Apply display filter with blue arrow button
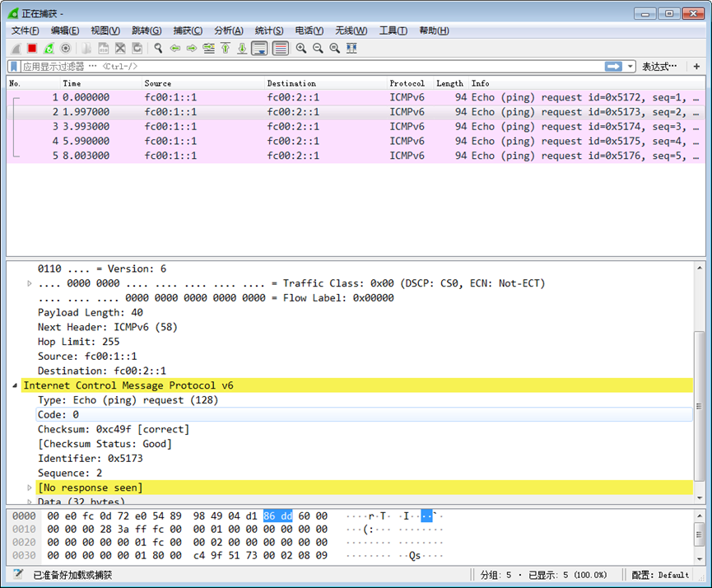Screen dimensions: 712x588 tap(613, 67)
